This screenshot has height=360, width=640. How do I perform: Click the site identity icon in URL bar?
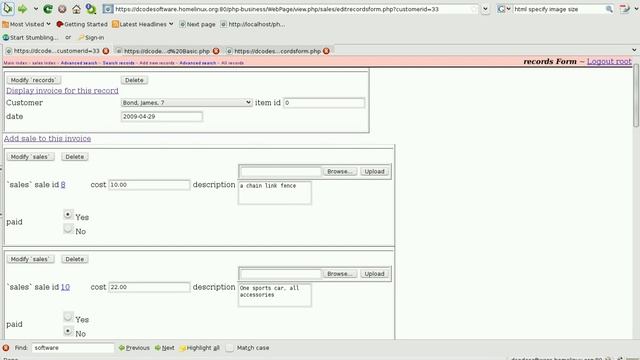(108, 9)
